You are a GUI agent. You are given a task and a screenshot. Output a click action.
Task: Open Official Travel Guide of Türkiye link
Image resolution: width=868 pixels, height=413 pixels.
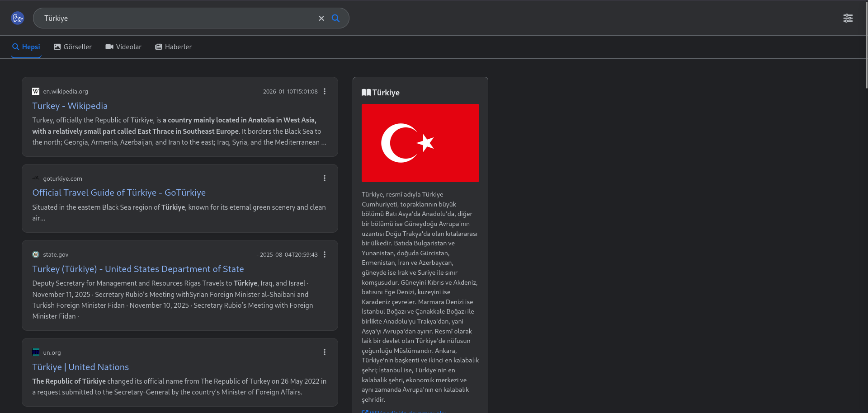(x=119, y=193)
